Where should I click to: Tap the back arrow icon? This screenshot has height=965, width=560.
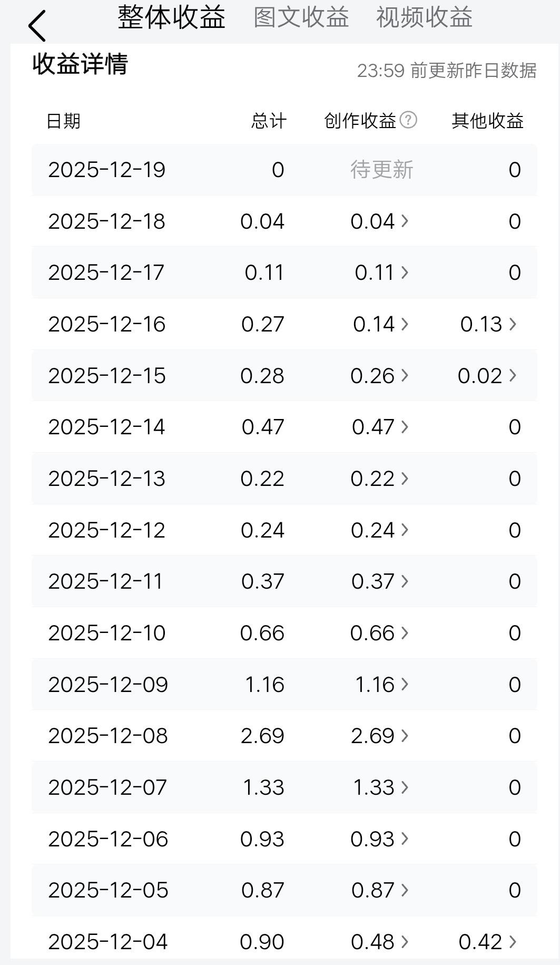[x=37, y=26]
